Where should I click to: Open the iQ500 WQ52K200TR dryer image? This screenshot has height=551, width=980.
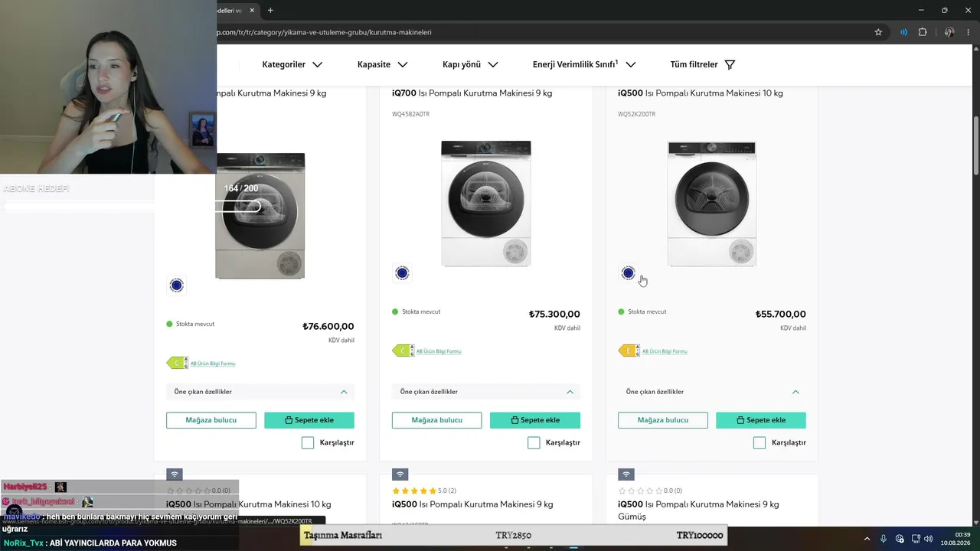point(712,204)
